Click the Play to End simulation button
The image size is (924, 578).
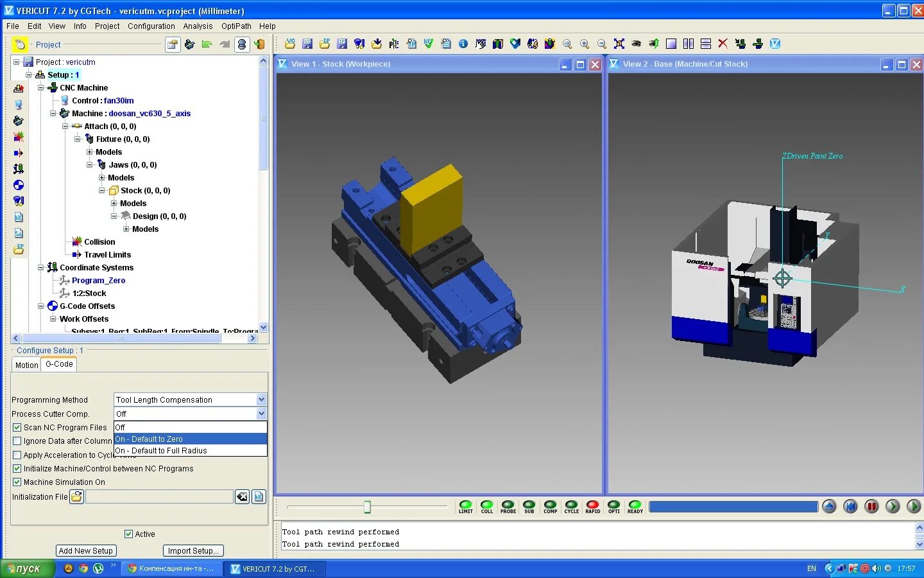(914, 506)
